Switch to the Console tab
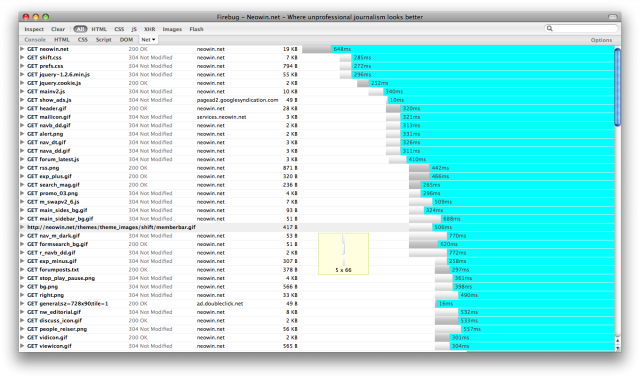 pos(35,40)
